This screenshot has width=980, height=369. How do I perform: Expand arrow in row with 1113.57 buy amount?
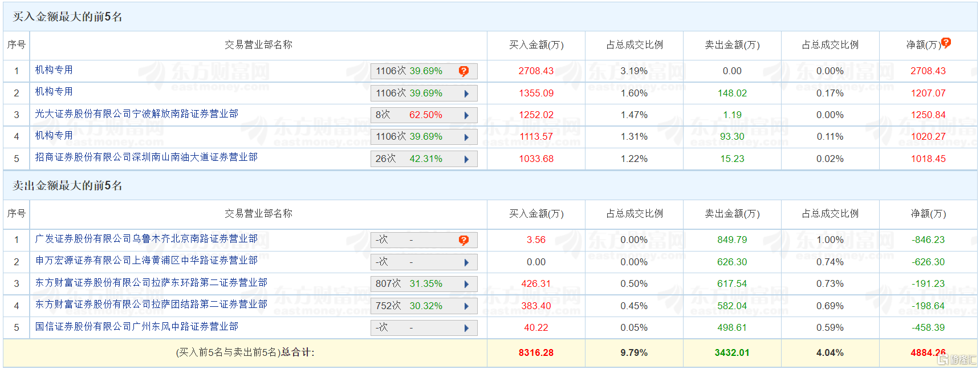click(x=466, y=137)
